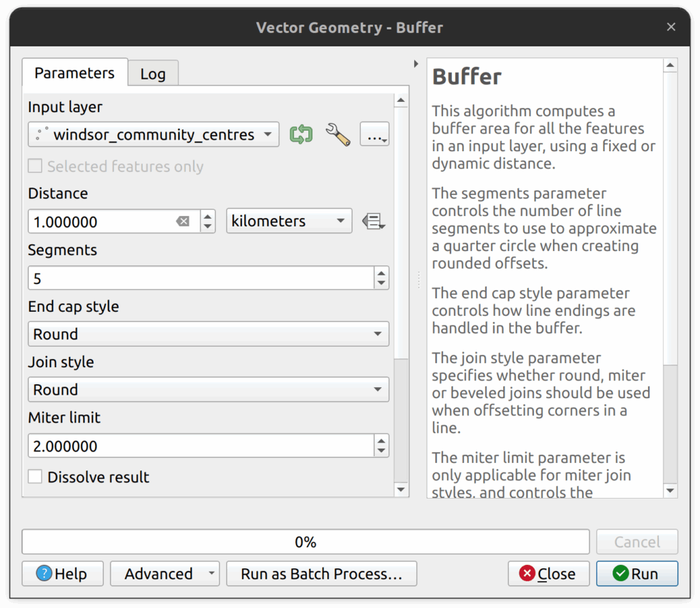The width and height of the screenshot is (700, 608).
Task: Click Run as Batch Process button
Action: point(321,574)
